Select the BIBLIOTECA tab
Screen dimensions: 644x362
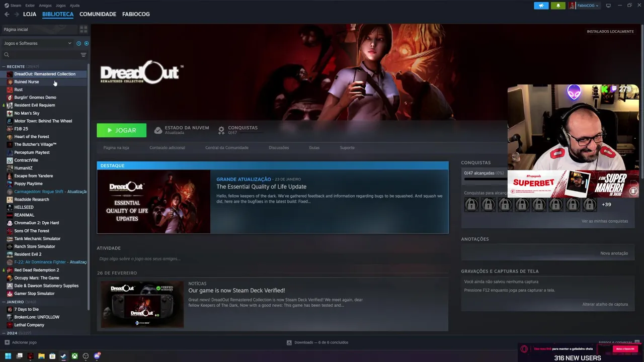(58, 14)
